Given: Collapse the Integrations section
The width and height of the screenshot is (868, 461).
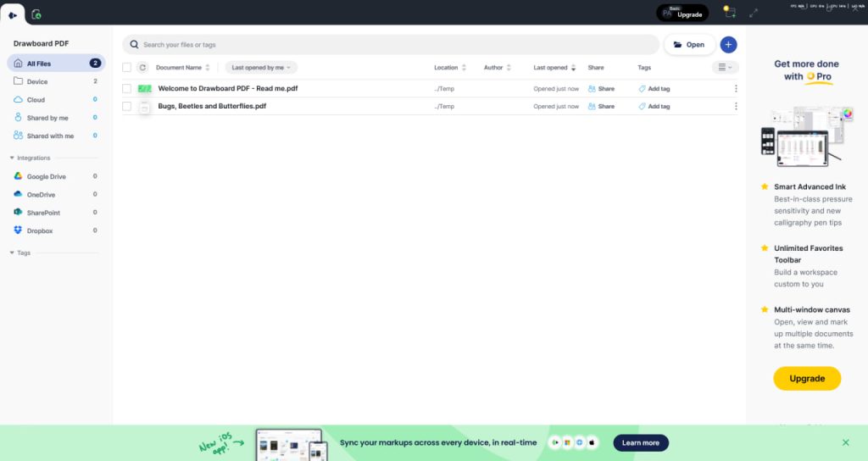Looking at the screenshot, I should click(12, 158).
